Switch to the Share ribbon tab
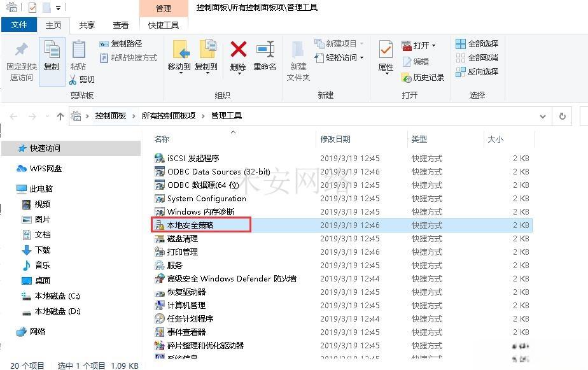588x370 pixels. pos(87,25)
